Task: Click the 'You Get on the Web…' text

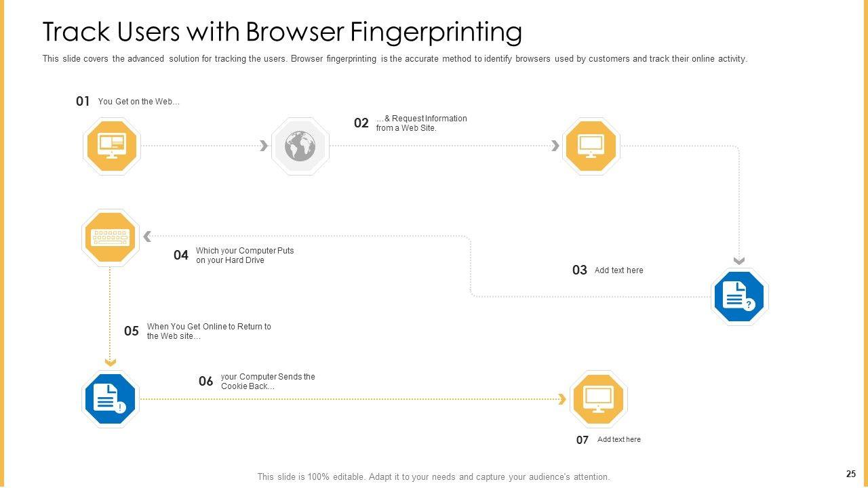Action: point(138,102)
